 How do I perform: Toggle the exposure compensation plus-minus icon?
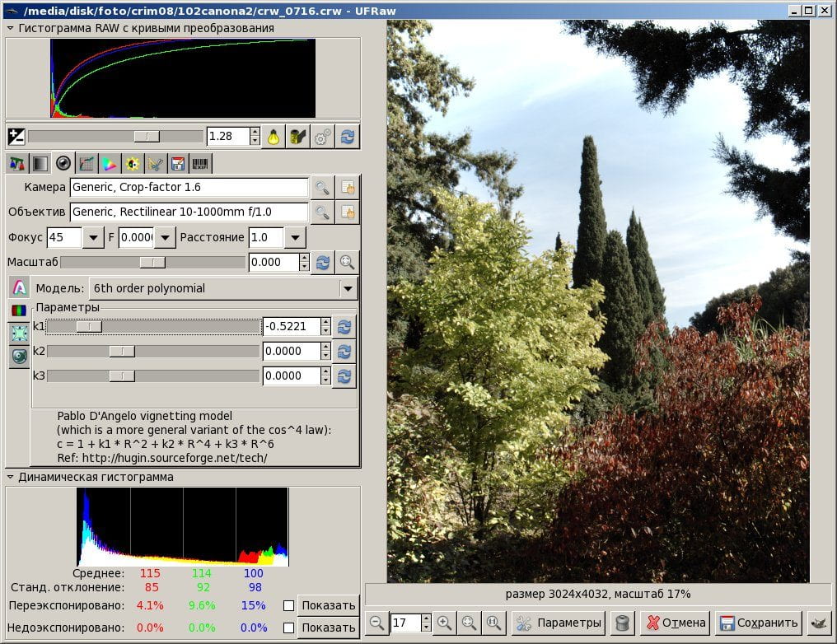(x=16, y=137)
